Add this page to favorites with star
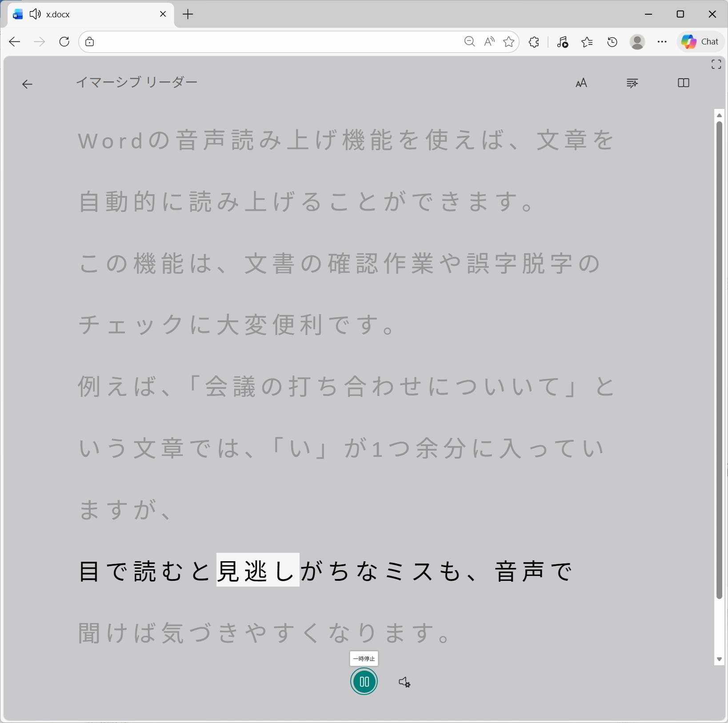This screenshot has width=728, height=723. coord(509,41)
